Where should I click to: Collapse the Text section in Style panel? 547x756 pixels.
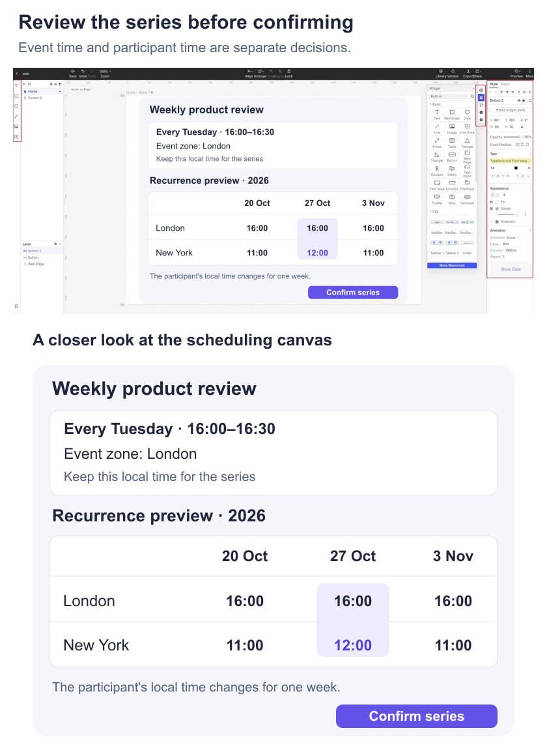[x=530, y=154]
